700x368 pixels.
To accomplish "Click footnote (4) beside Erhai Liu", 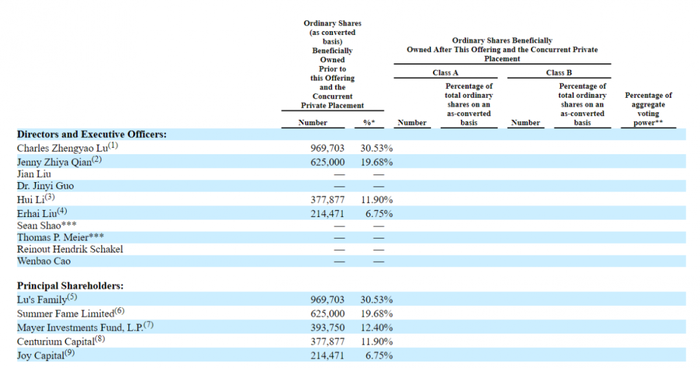I will click(x=62, y=210).
